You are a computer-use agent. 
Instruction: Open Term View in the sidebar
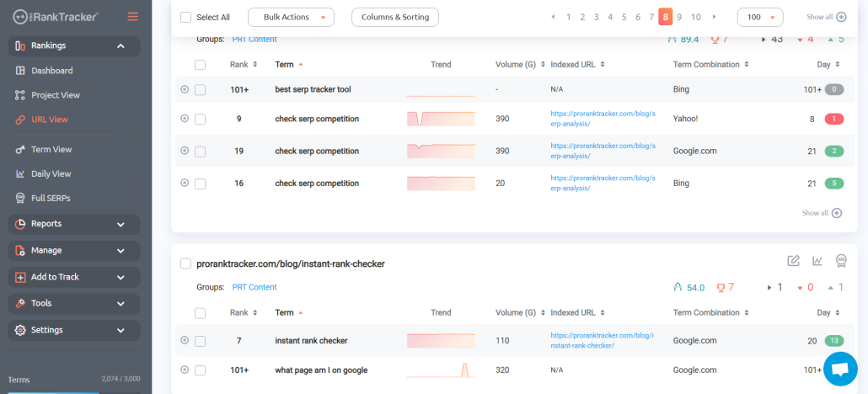coord(51,149)
